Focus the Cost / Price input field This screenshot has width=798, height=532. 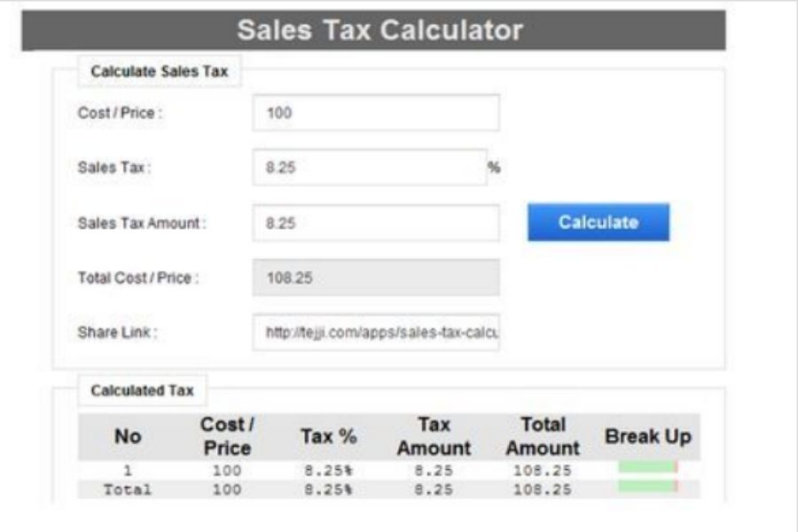(x=376, y=113)
